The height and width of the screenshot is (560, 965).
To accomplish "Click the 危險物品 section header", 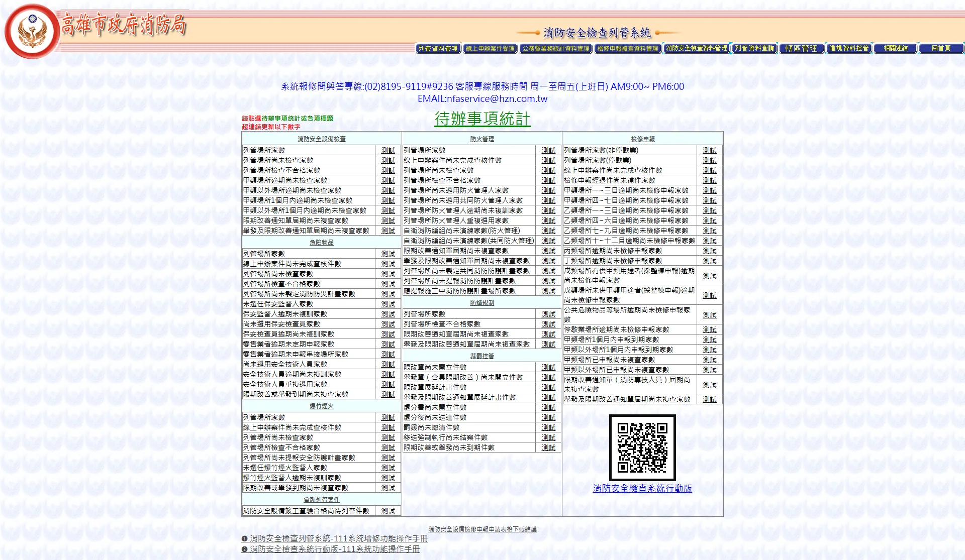I will [x=322, y=243].
